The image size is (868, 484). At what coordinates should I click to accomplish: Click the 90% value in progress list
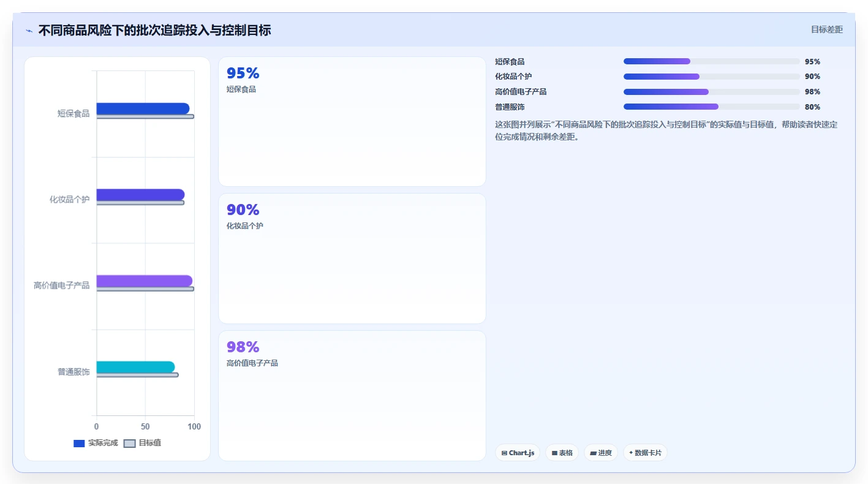pos(812,77)
